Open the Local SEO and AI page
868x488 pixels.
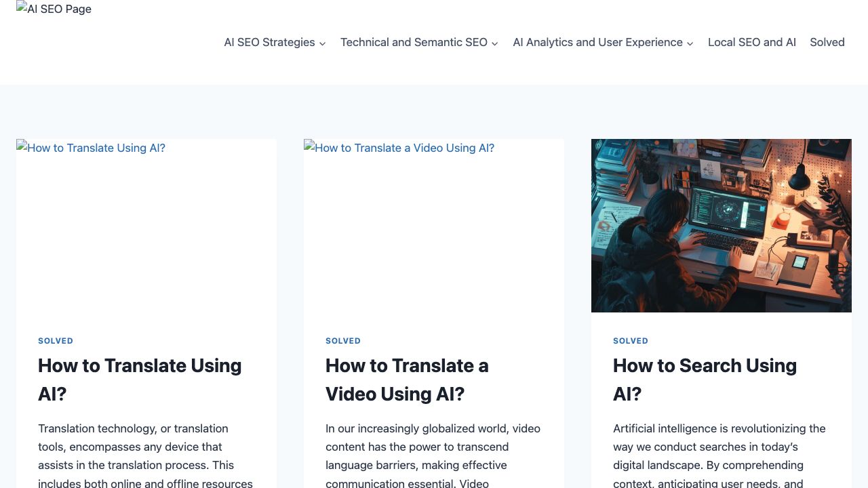[751, 42]
